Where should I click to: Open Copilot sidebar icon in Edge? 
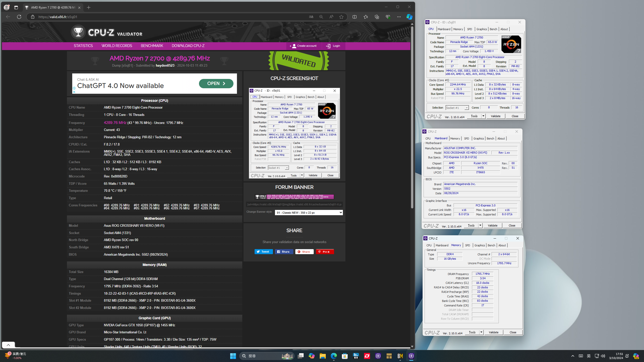coord(409,17)
